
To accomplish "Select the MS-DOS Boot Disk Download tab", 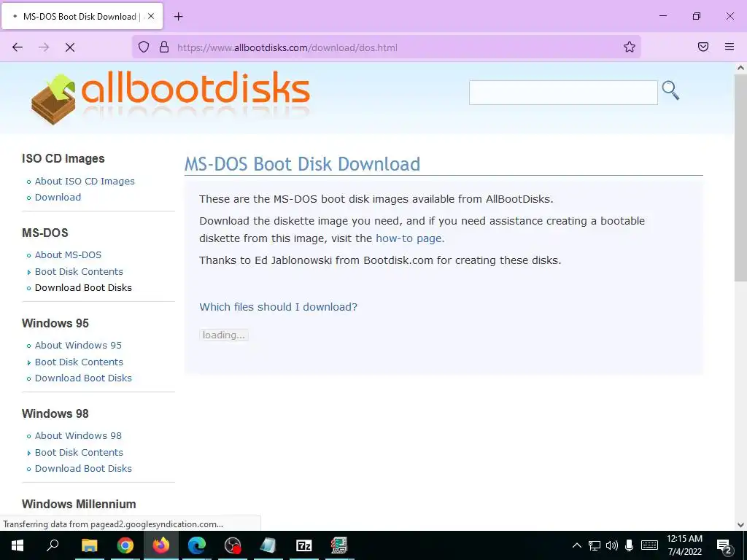I will point(82,16).
